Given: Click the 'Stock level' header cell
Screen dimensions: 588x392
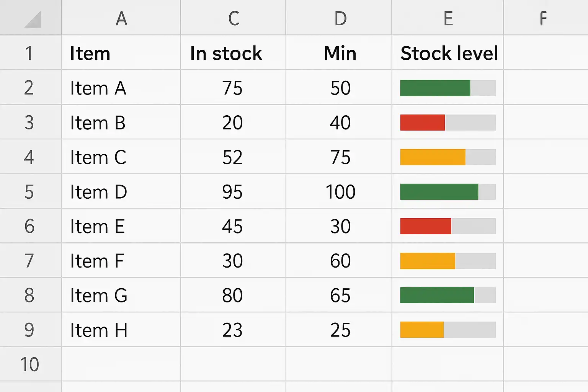Looking at the screenshot, I should click(x=449, y=53).
